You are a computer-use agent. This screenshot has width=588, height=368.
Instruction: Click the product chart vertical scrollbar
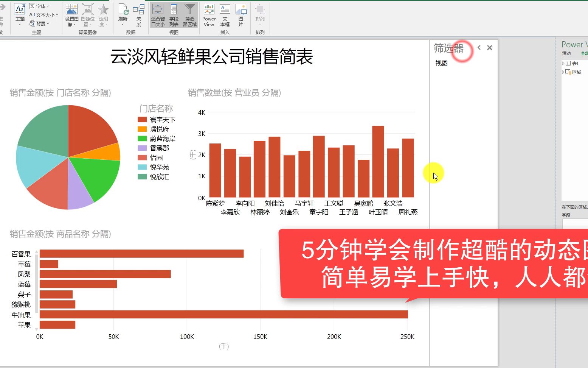pyautogui.click(x=36, y=284)
